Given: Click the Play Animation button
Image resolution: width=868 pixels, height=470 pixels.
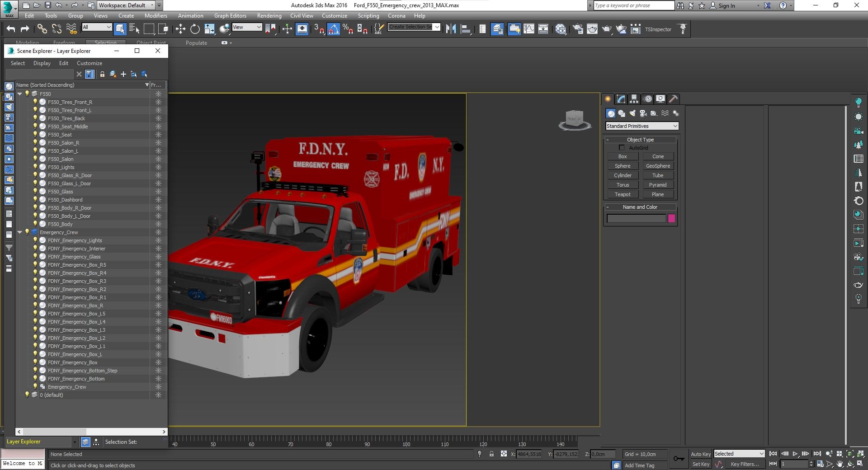Looking at the screenshot, I should coord(795,454).
